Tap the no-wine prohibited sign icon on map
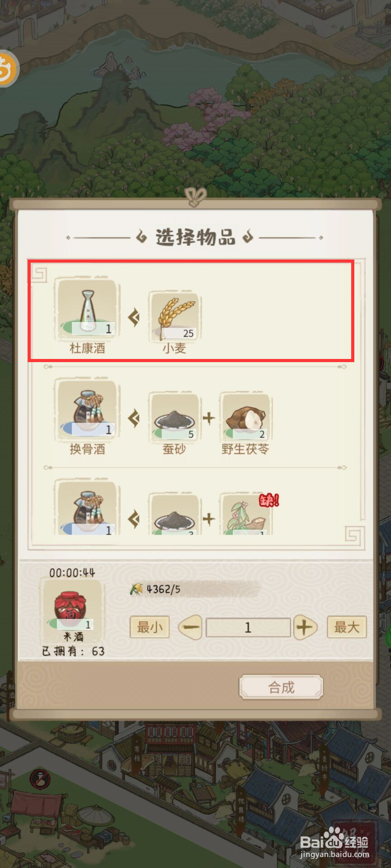 (x=40, y=778)
